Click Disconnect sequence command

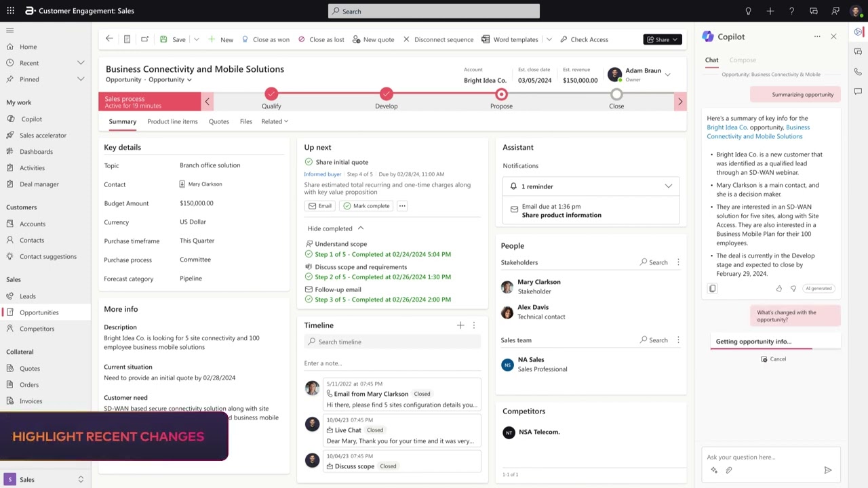(438, 39)
